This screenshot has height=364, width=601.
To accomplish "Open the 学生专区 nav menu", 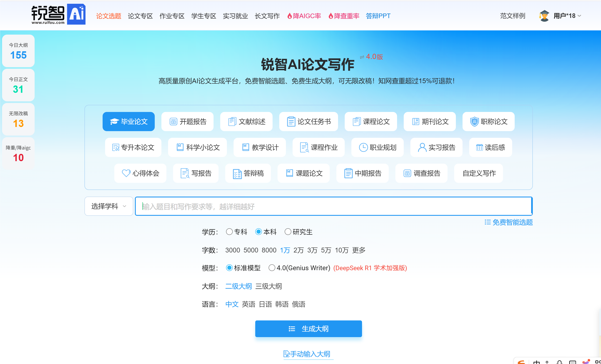I will [x=204, y=16].
